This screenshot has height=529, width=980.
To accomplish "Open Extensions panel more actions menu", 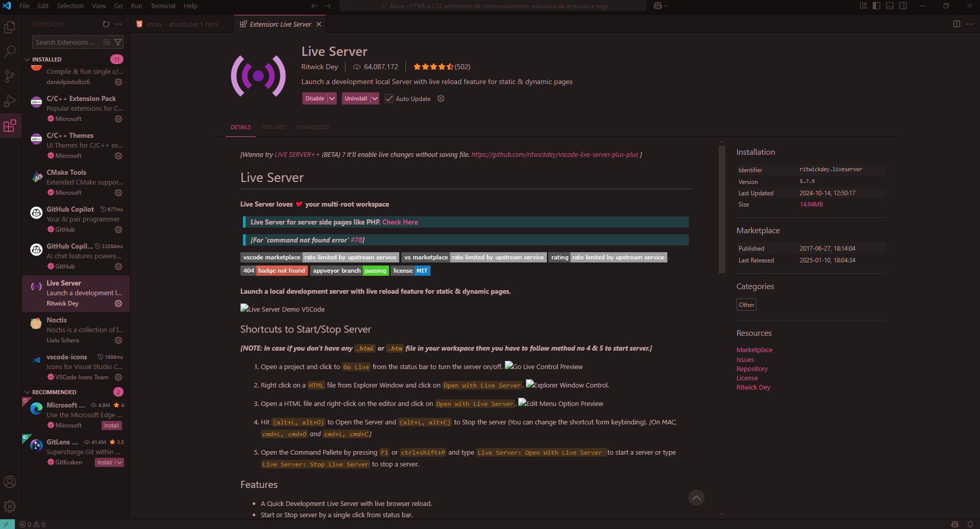I will tap(118, 24).
